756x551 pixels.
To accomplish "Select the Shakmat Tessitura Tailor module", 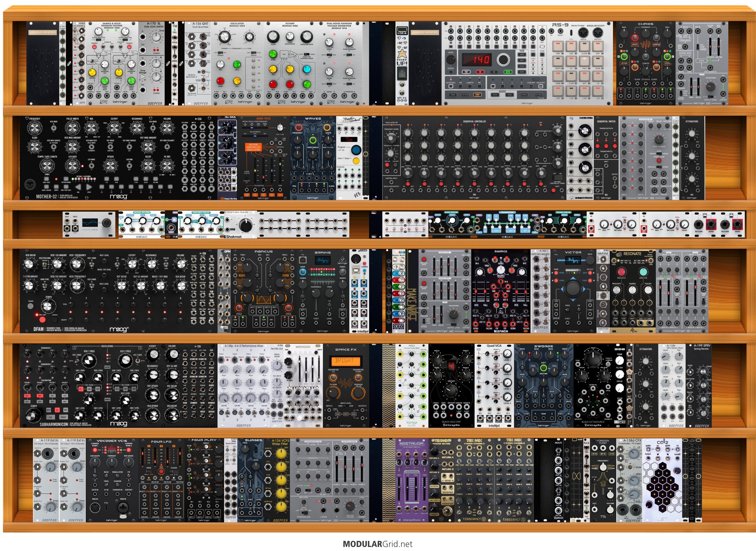I will [241, 224].
